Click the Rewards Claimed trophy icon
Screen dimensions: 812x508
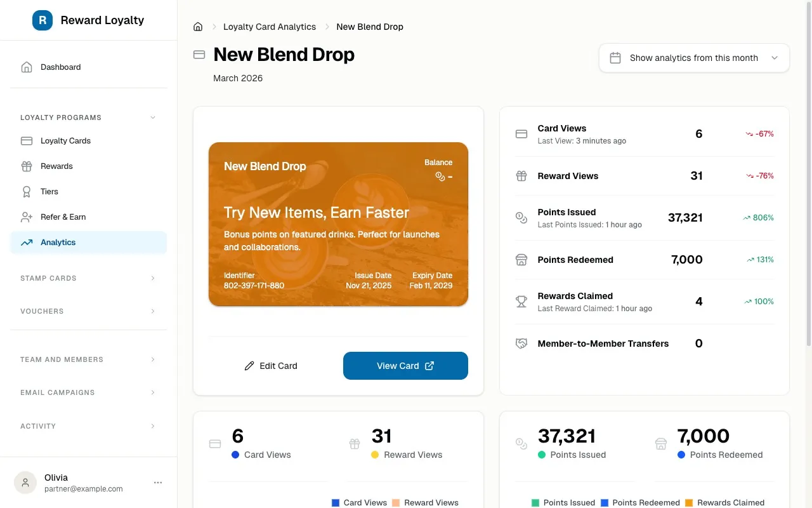click(521, 301)
